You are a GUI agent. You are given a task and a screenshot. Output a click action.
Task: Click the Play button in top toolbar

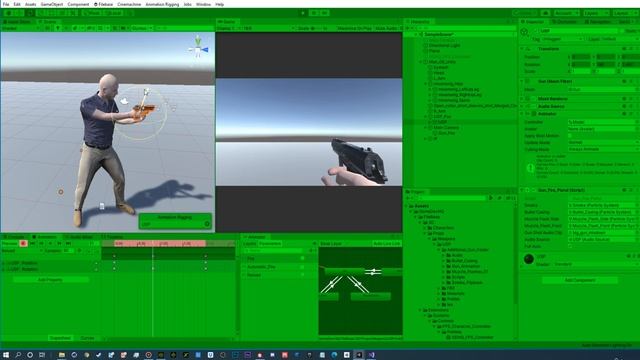tap(303, 13)
